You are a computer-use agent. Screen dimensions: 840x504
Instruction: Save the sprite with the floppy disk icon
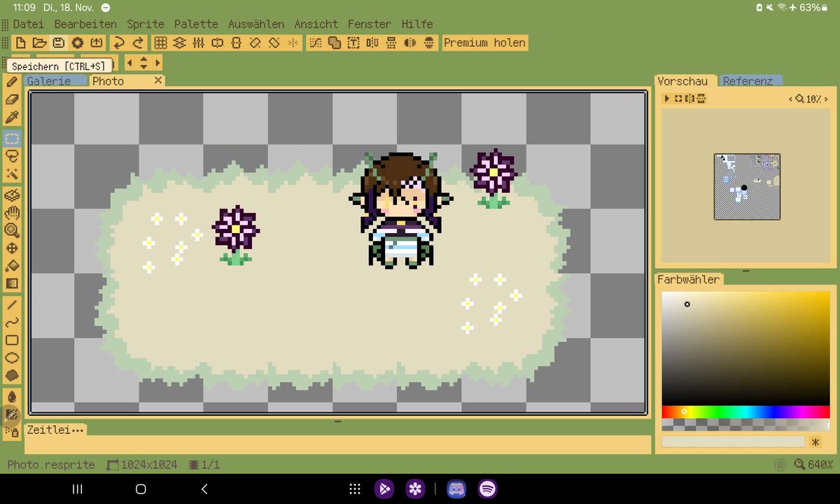(59, 43)
